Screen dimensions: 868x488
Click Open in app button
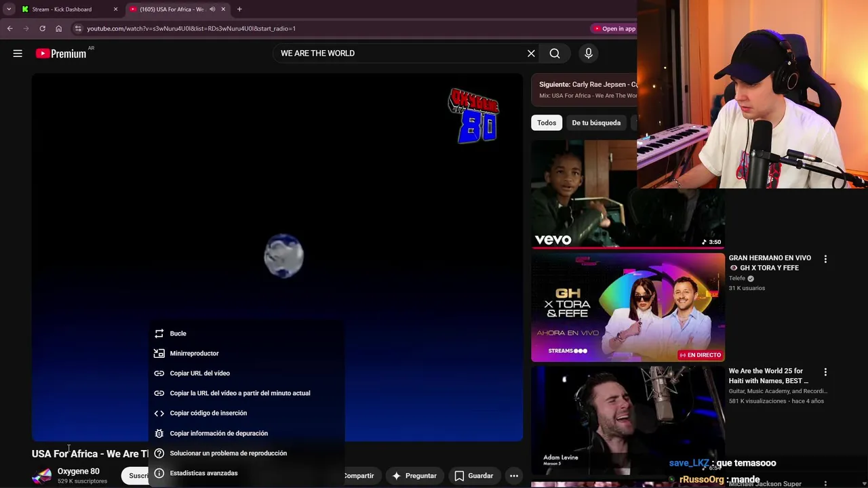[x=614, y=28]
